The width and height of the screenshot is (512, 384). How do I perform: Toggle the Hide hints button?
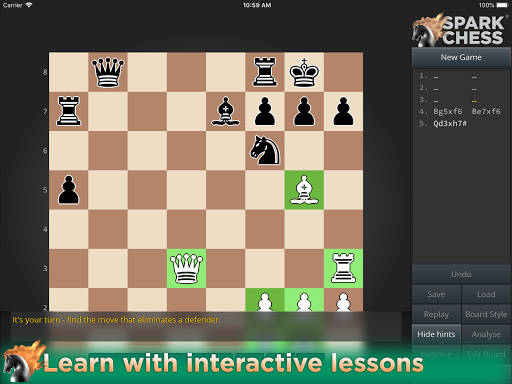436,334
